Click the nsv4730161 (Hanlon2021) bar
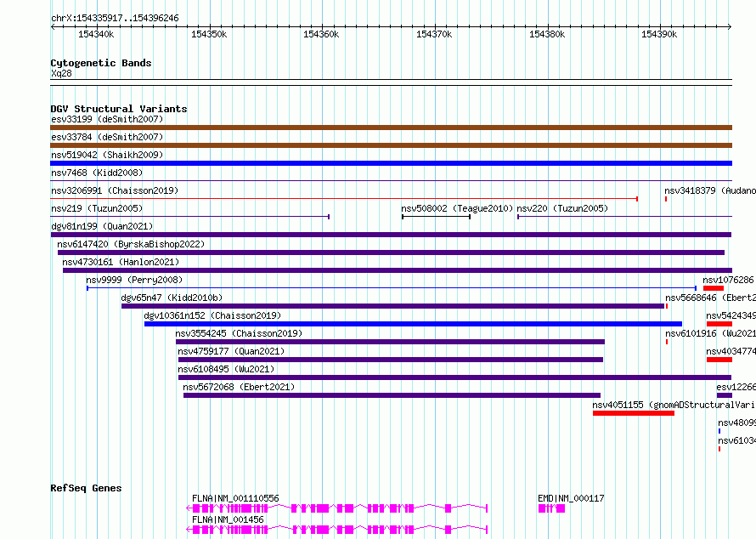This screenshot has height=539, width=756. click(x=398, y=270)
